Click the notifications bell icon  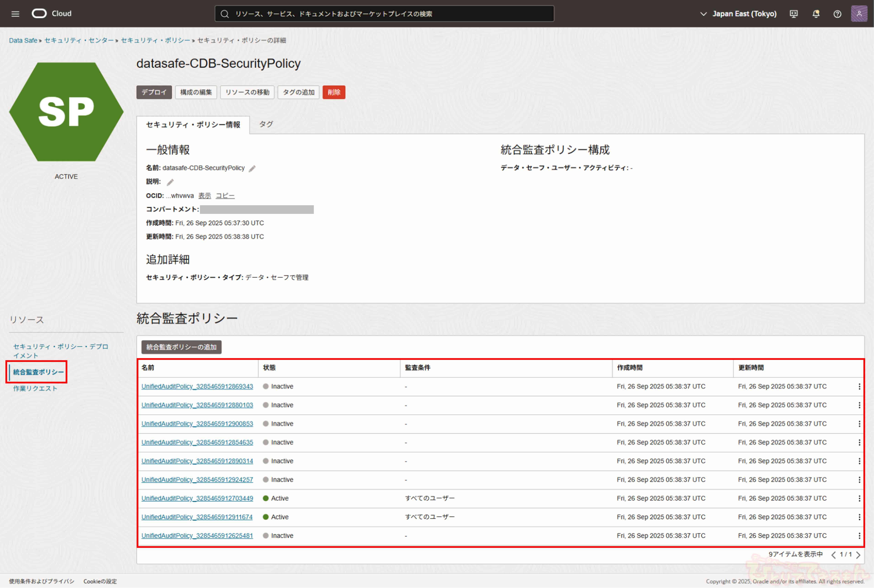tap(816, 14)
